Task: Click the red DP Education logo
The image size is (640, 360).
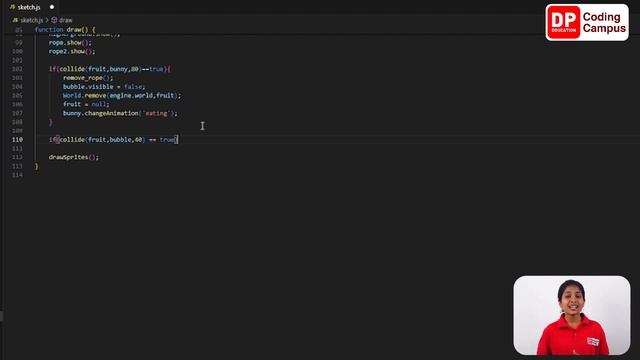Action: pyautogui.click(x=563, y=22)
